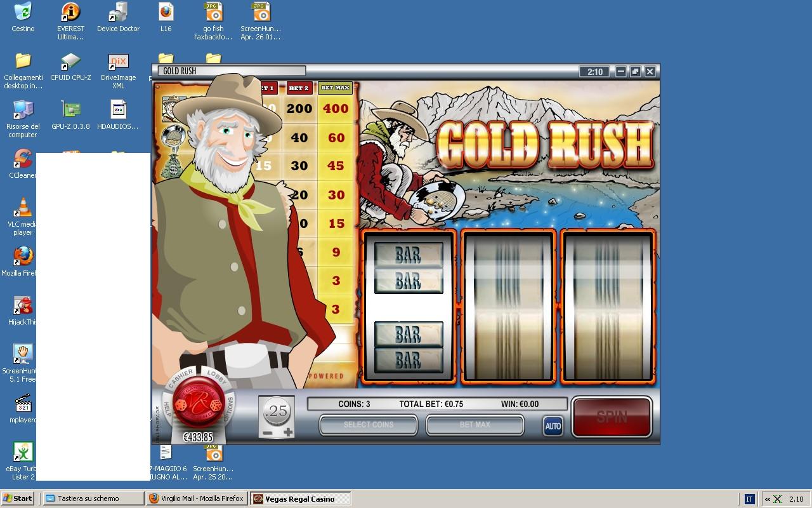This screenshot has width=812, height=508.
Task: Select the mplayerc desktop icon
Action: click(x=22, y=409)
